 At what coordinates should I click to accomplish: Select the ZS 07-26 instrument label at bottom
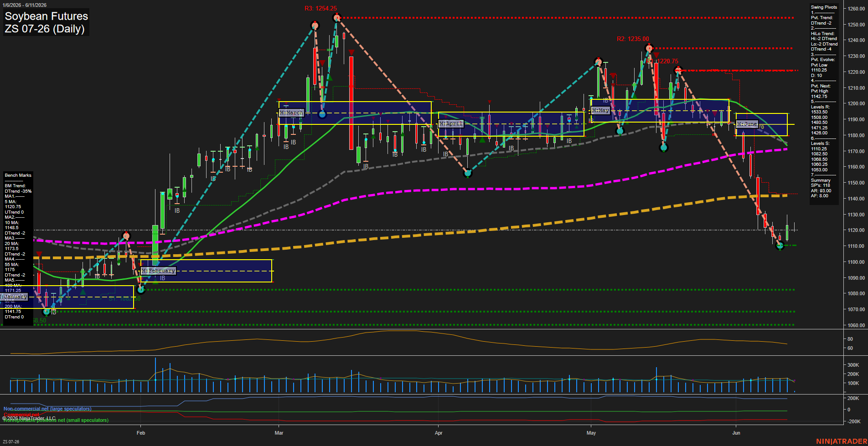tap(11, 441)
